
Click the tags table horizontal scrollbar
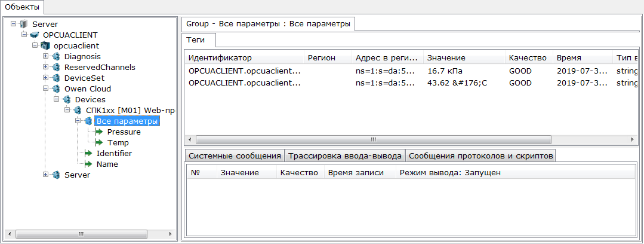[374, 139]
